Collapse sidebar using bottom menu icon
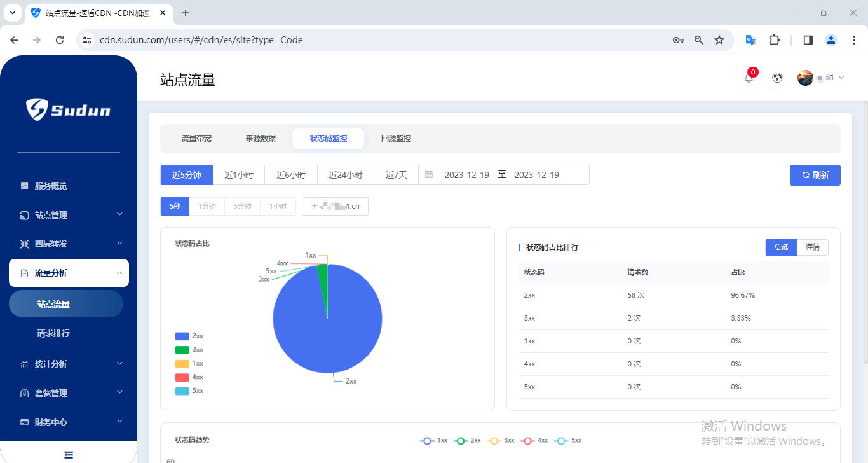Screen dimensions: 868x463 coord(69,454)
